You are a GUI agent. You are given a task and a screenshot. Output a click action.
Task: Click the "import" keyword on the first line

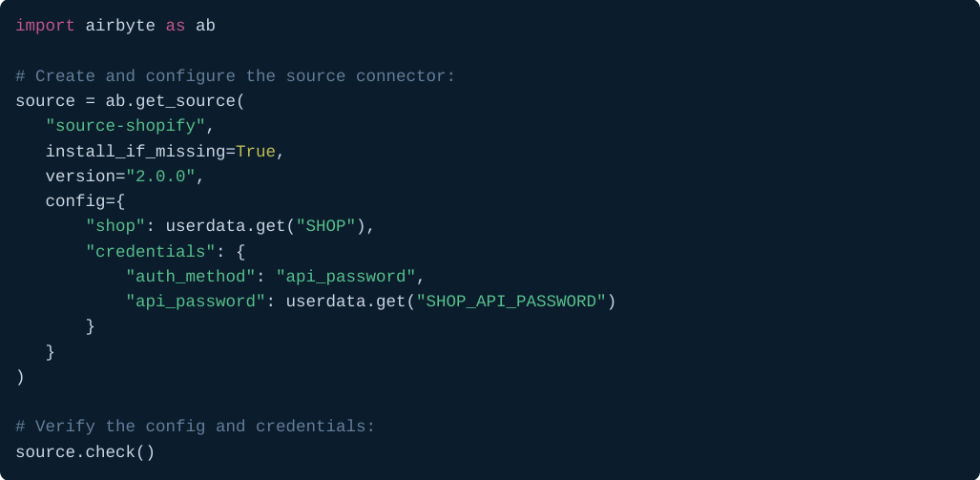(x=45, y=26)
